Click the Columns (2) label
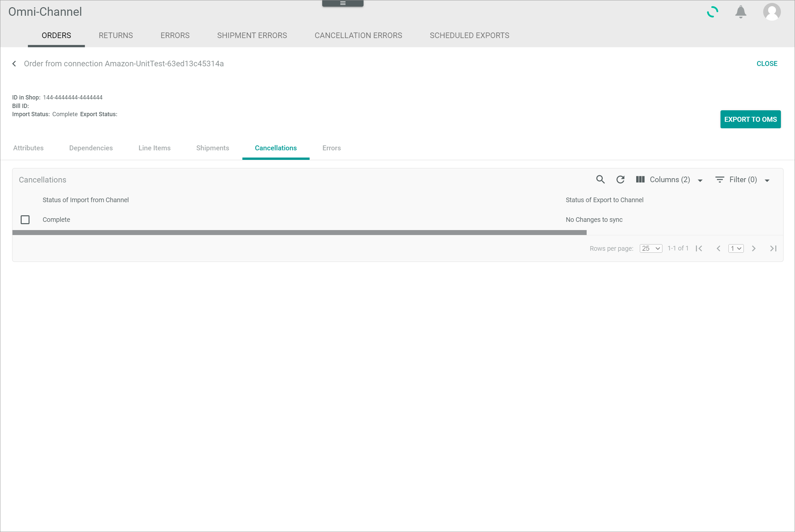 [x=670, y=180]
